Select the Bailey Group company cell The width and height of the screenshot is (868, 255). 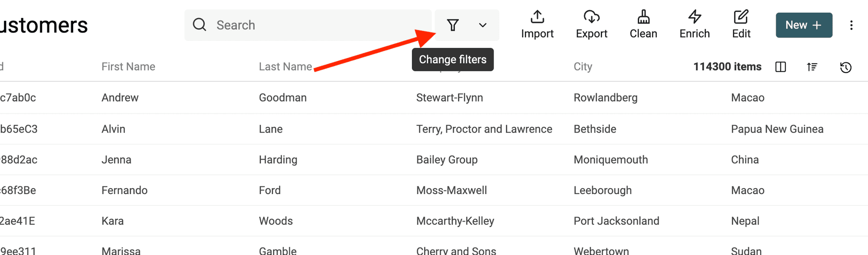pyautogui.click(x=447, y=160)
